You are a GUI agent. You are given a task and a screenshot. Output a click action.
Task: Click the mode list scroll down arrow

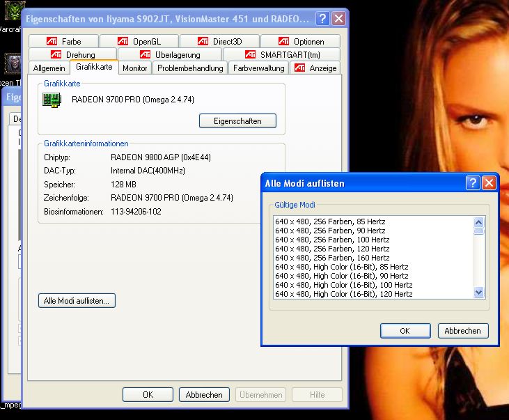[479, 293]
